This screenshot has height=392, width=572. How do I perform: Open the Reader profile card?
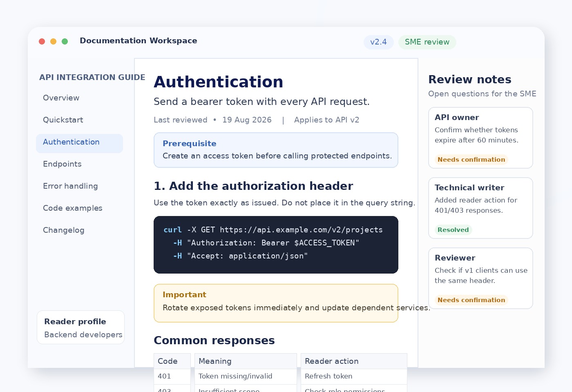click(80, 327)
